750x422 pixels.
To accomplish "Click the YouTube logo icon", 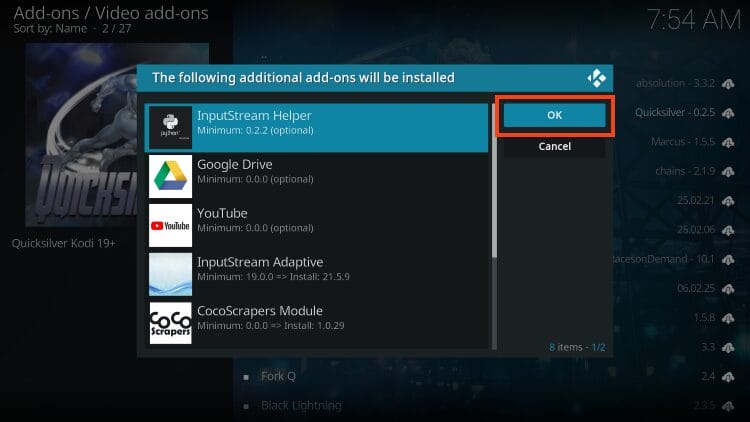I will point(170,225).
